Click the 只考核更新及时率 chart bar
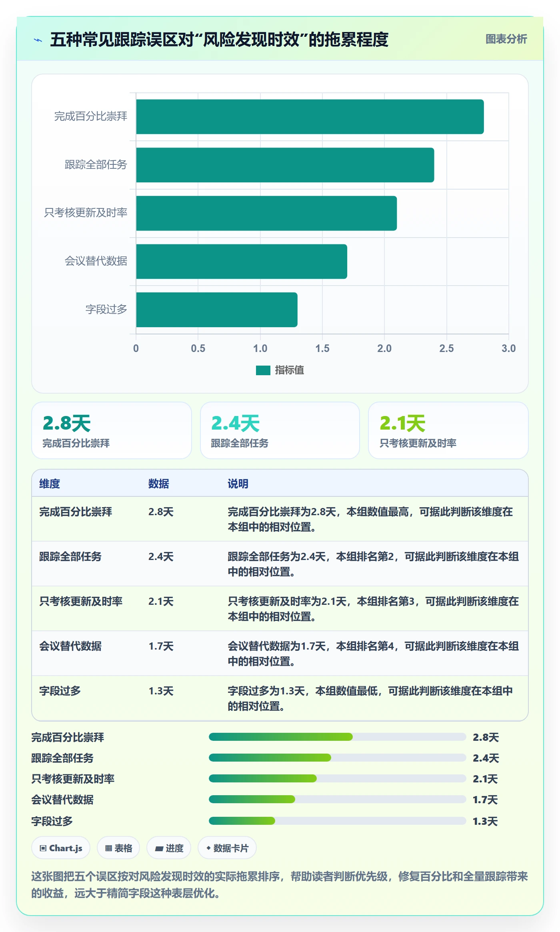 266,213
